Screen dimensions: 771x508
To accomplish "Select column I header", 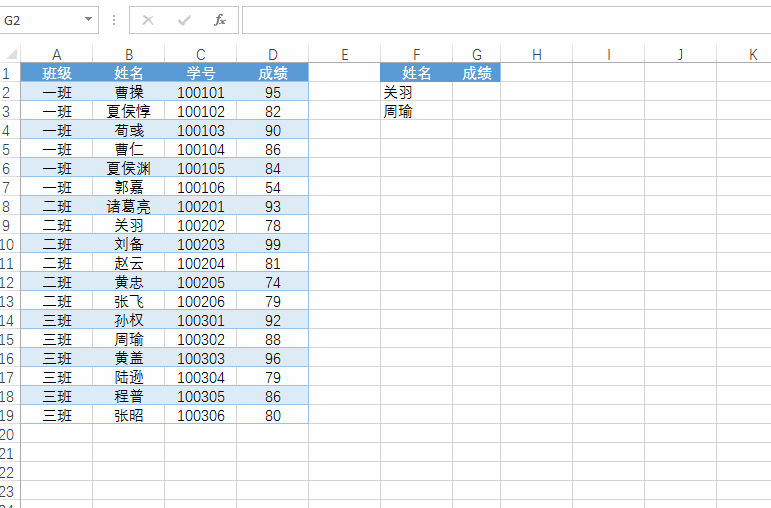I will (x=609, y=54).
